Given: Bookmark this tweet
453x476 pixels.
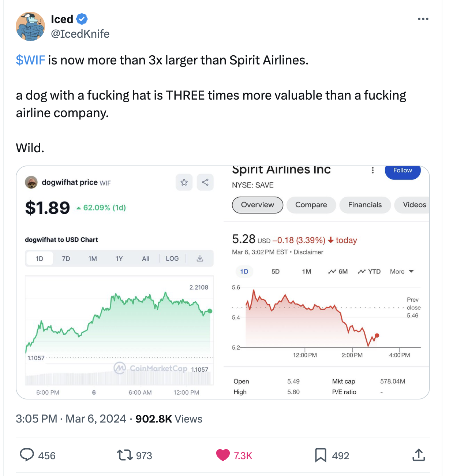Looking at the screenshot, I should [x=321, y=455].
